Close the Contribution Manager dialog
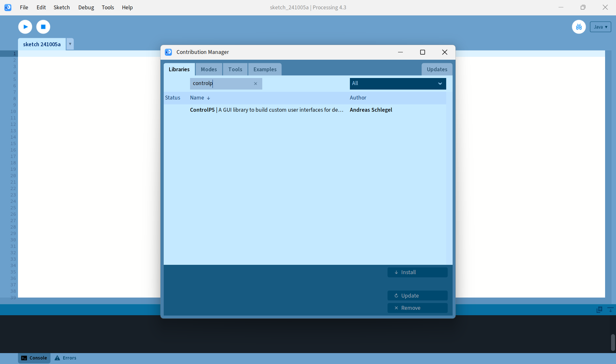 [445, 52]
